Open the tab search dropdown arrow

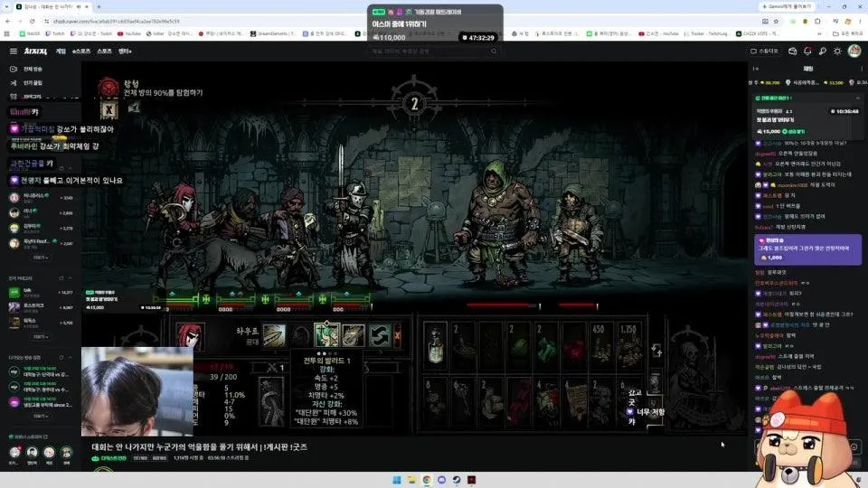[6, 6]
